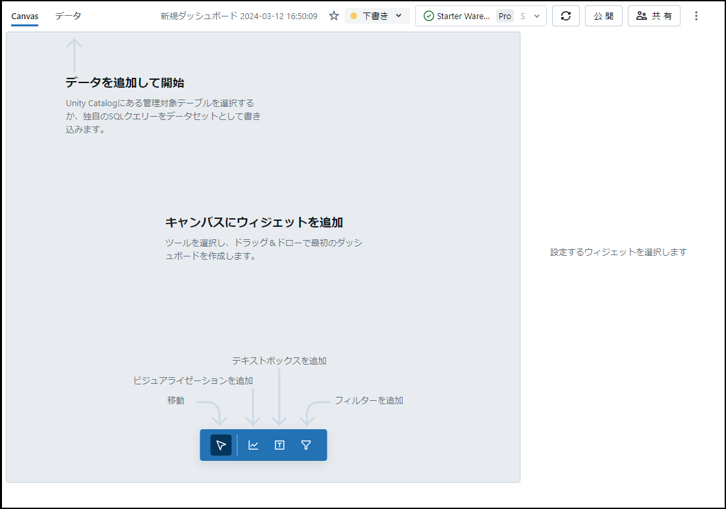Click the フィルターを追加 hint label
726x509 pixels.
click(369, 400)
